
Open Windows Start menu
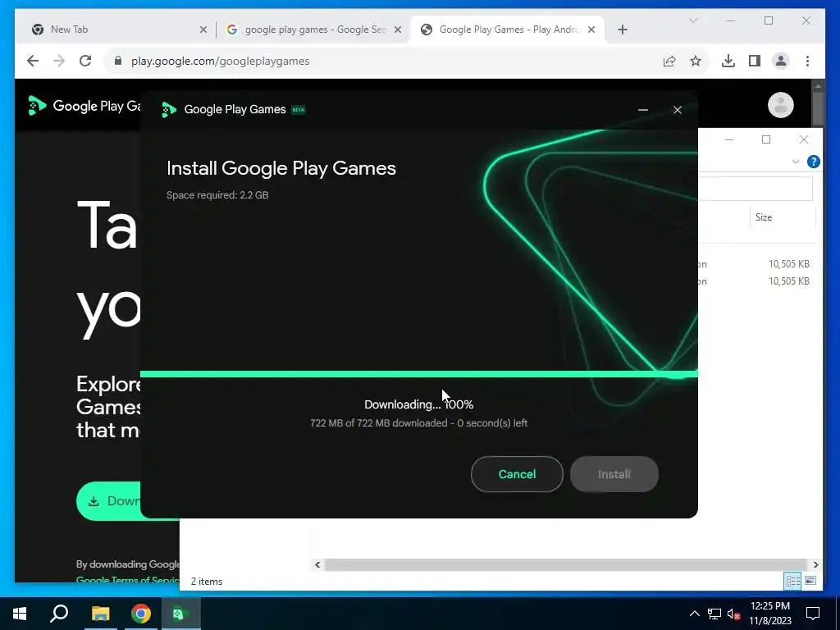(x=20, y=614)
